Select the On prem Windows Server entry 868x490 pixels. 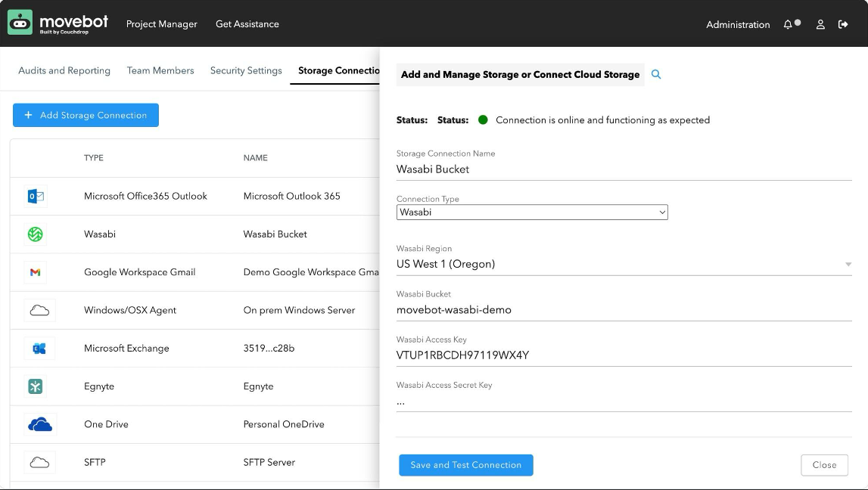coord(299,310)
